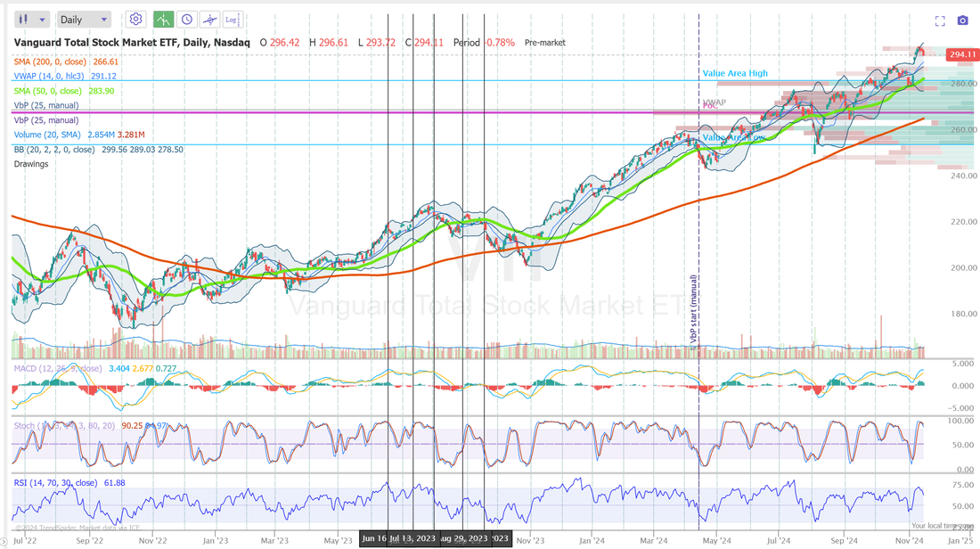Select the SMA (50, 0, close) indicator label
The height and width of the screenshot is (549, 980).
click(x=49, y=91)
